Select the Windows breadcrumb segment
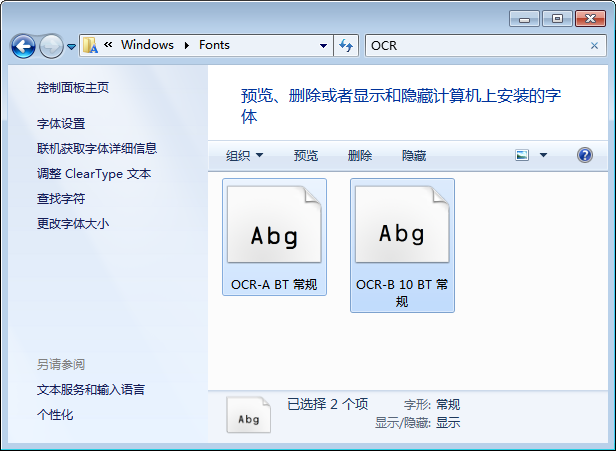 (147, 45)
